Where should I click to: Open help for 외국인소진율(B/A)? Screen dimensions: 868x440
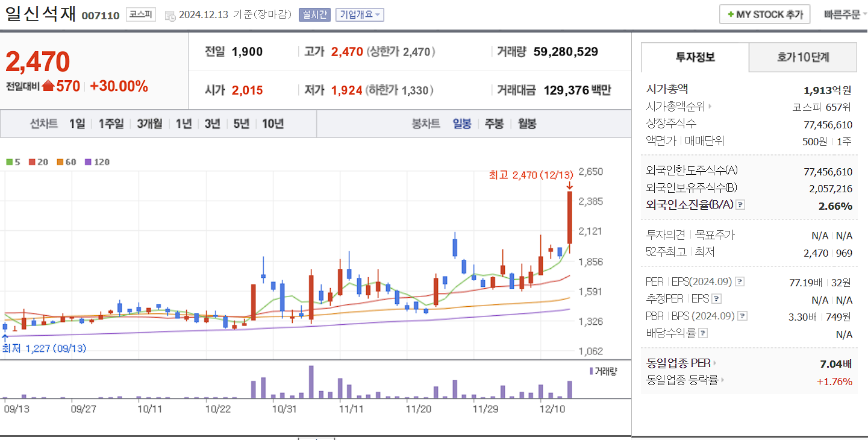(x=741, y=204)
